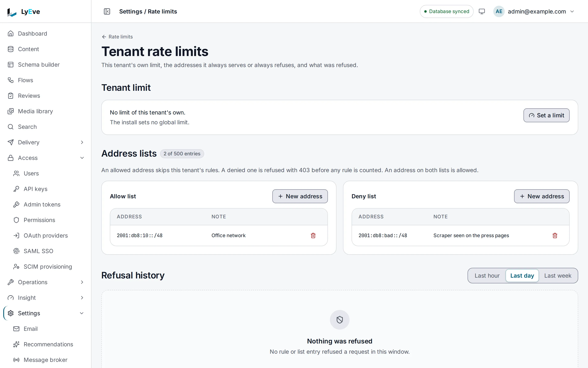Collapse the Settings menu group
Viewport: 588px width, 368px height.
point(46,313)
